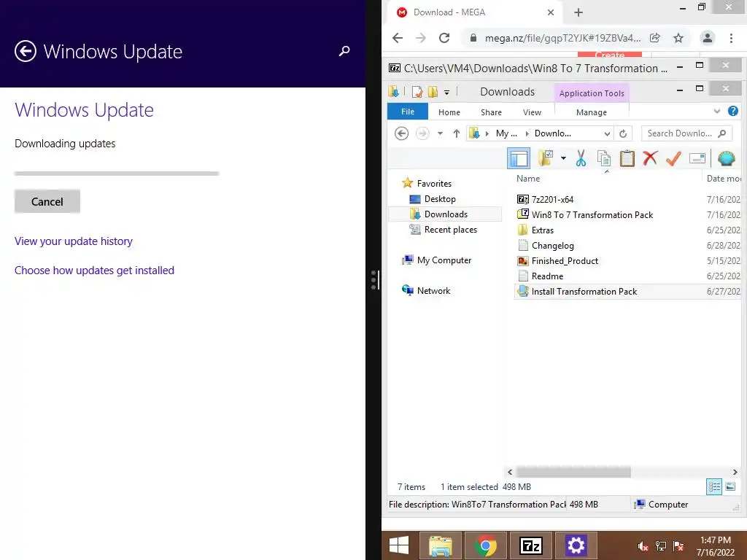Open the Chrome profile avatar
This screenshot has height=560, width=747.
[708, 38]
